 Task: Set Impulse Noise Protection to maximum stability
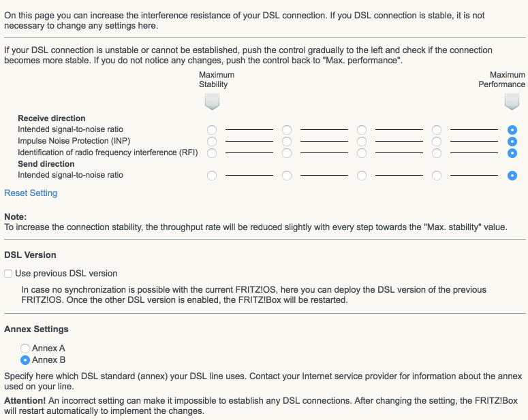[212, 141]
